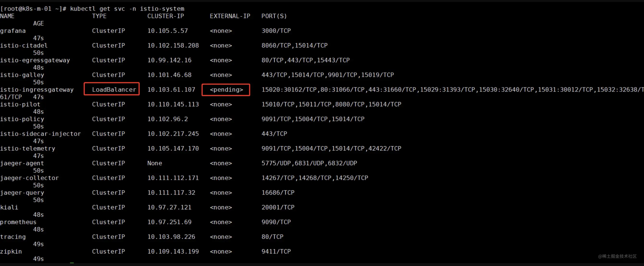The image size is (644, 266).
Task: Select the kiali service name
Action: tap(9, 207)
